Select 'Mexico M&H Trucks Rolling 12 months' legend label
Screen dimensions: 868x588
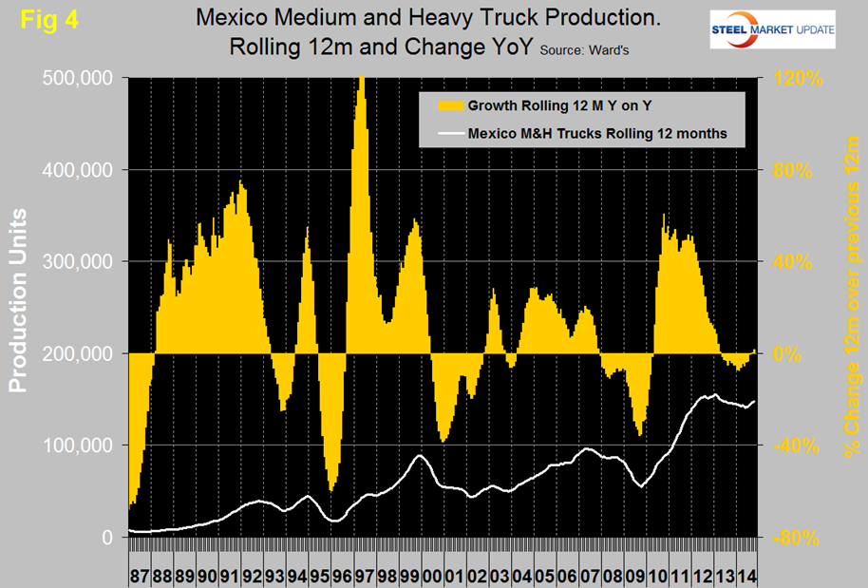597,134
